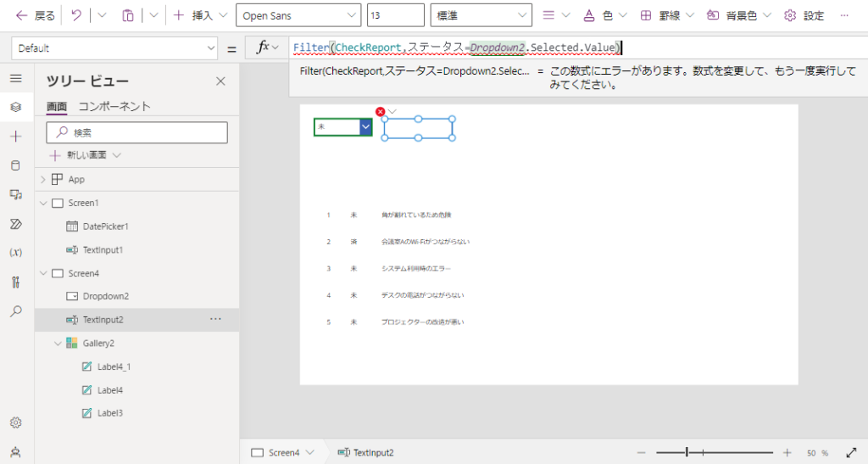The width and height of the screenshot is (868, 464).
Task: Select the tree view layers icon
Action: pos(16,107)
